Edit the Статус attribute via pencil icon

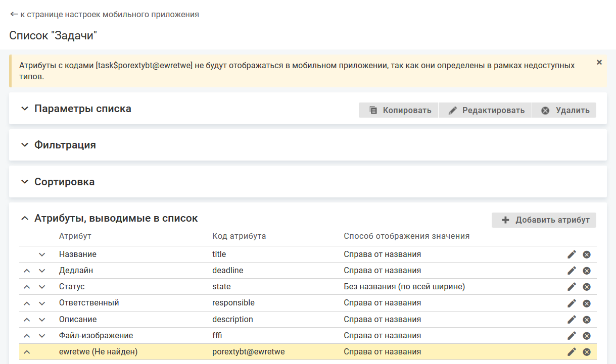(572, 287)
